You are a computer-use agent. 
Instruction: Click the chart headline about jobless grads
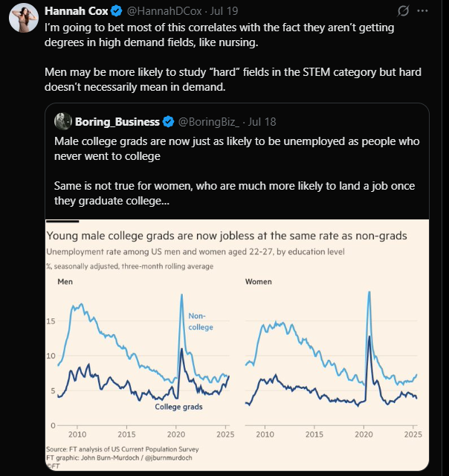click(227, 236)
